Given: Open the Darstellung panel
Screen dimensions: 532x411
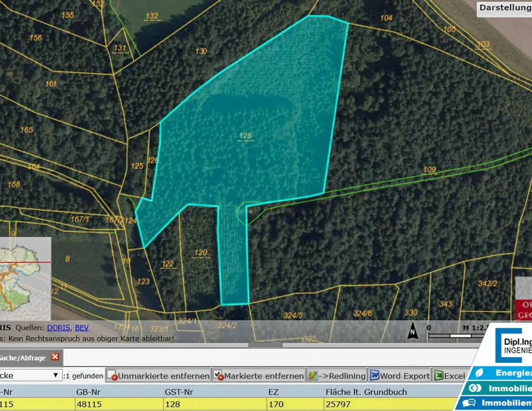Looking at the screenshot, I should tap(505, 8).
